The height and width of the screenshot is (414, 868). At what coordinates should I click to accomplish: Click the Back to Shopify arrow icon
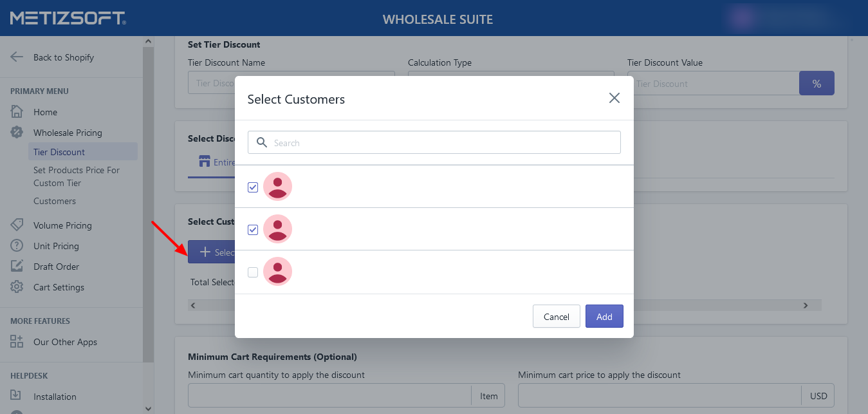[17, 57]
